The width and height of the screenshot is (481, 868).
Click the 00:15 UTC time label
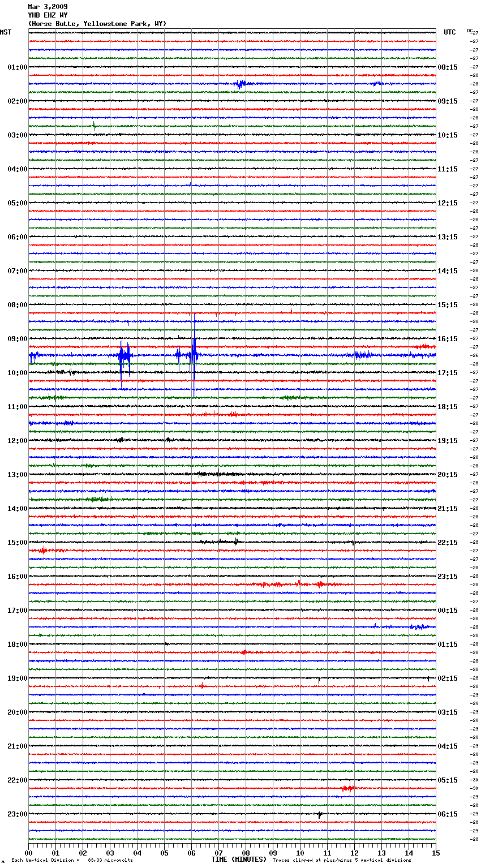(448, 611)
